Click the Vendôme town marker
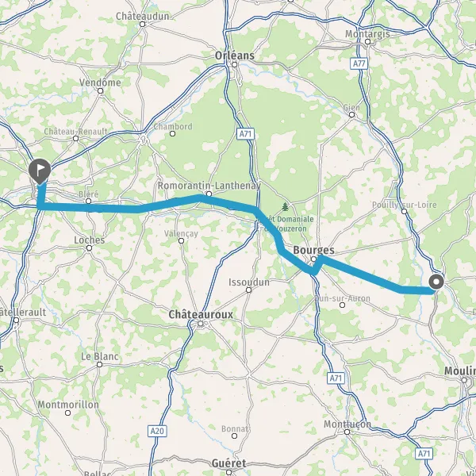Viewport: 476px width, 476px height. coord(101,90)
